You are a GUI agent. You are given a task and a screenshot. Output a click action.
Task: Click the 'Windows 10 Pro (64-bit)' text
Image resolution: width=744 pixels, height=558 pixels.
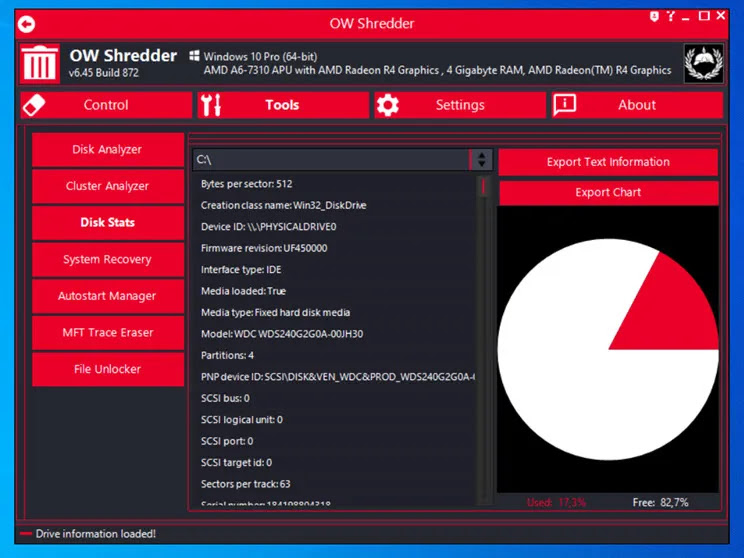point(260,56)
